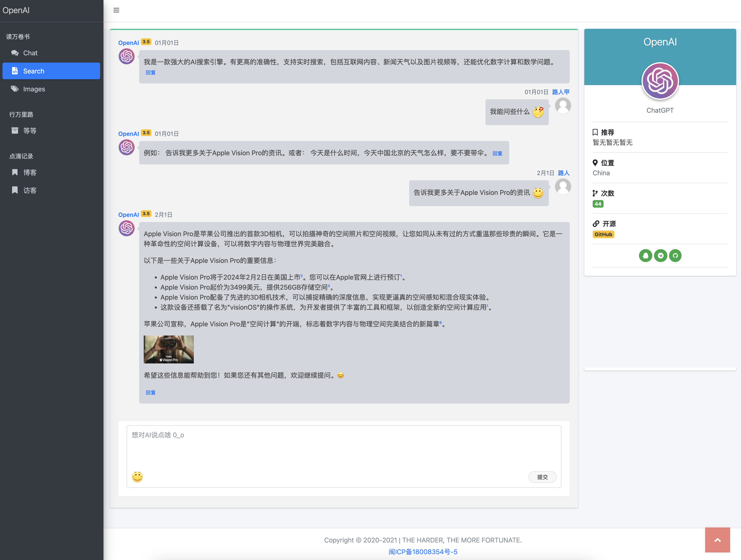741x560 pixels.
Task: Click the OpenAI header in the profile card
Action: pyautogui.click(x=660, y=42)
